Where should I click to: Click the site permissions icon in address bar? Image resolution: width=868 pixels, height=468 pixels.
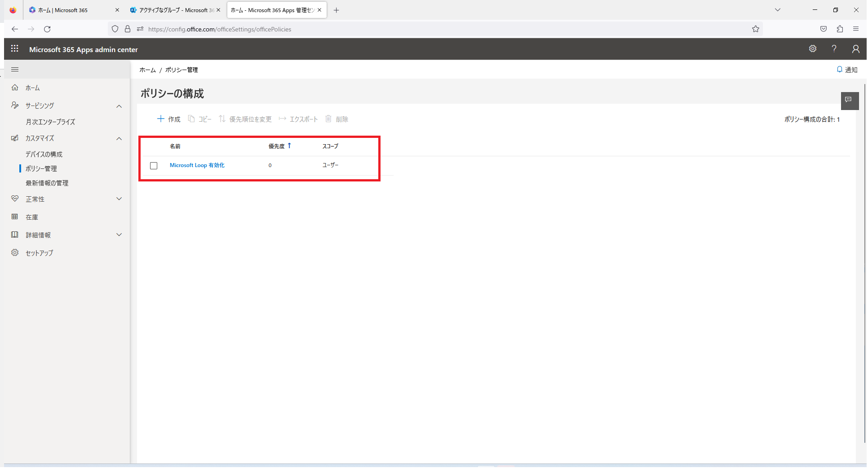click(x=140, y=29)
